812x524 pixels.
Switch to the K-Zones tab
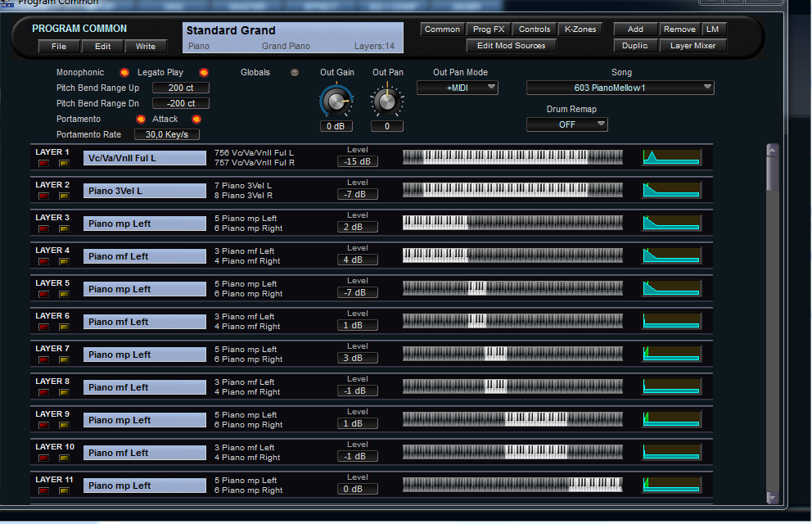(x=581, y=29)
